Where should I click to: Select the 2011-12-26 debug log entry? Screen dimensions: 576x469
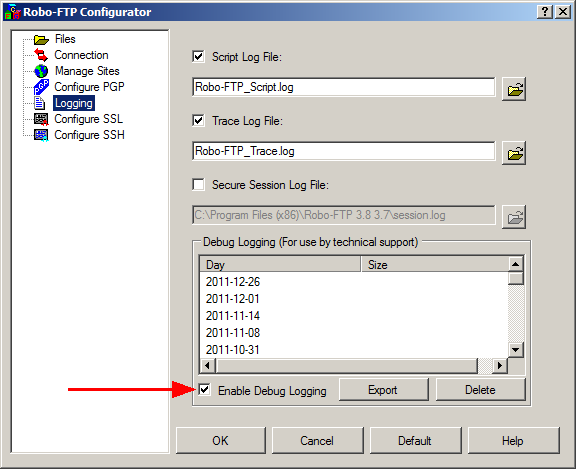(233, 282)
